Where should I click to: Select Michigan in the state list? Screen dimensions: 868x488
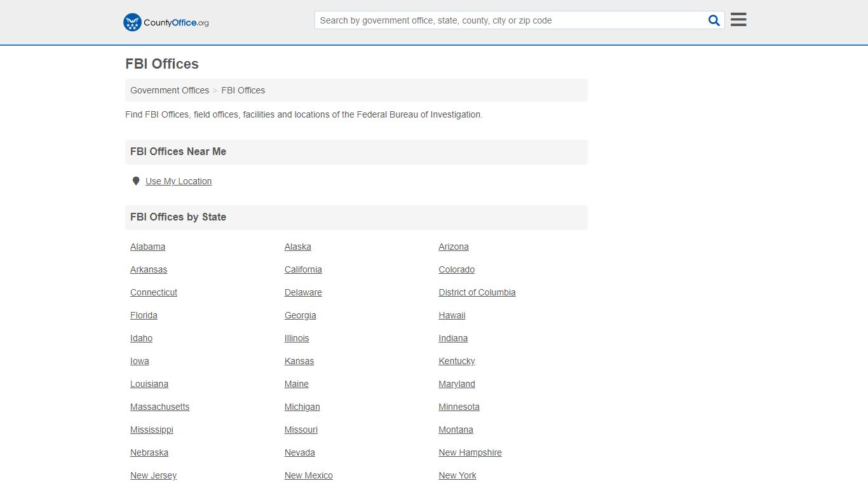tap(302, 407)
